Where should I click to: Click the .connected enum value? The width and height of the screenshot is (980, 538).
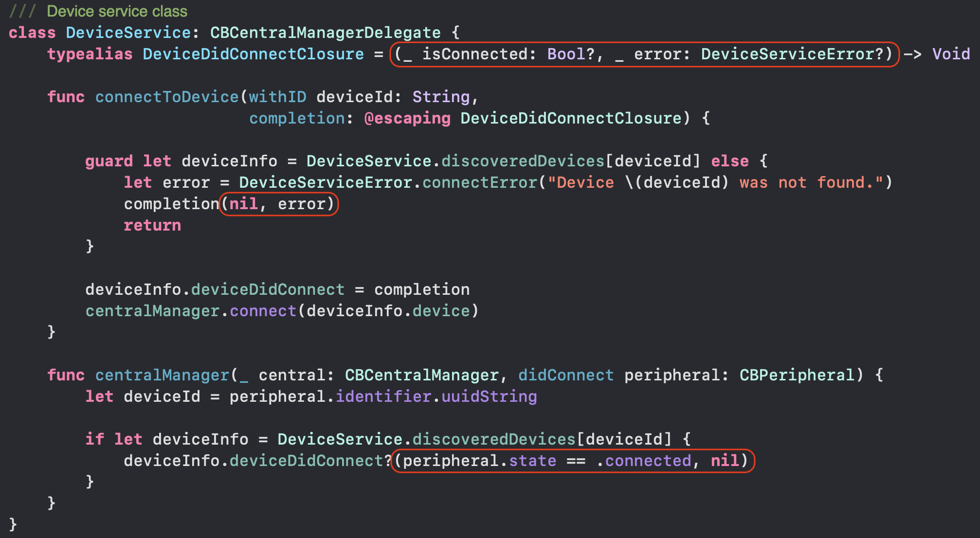[643, 461]
